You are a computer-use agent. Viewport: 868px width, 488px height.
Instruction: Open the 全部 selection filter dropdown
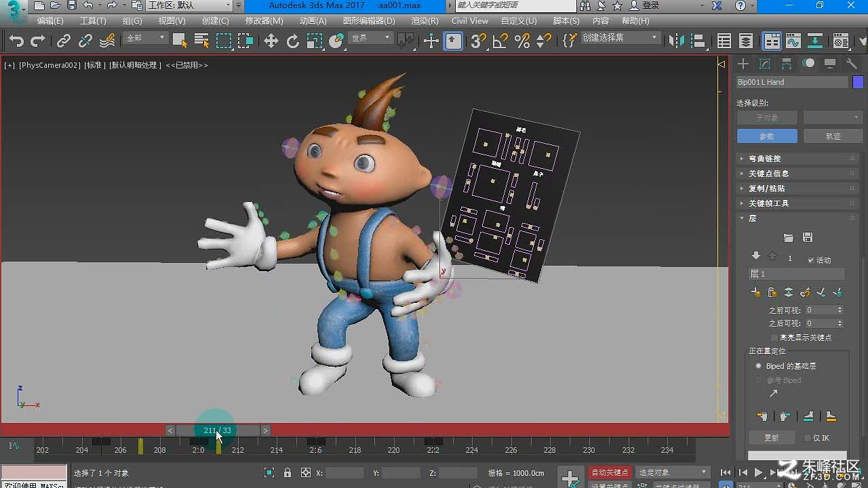tap(145, 38)
